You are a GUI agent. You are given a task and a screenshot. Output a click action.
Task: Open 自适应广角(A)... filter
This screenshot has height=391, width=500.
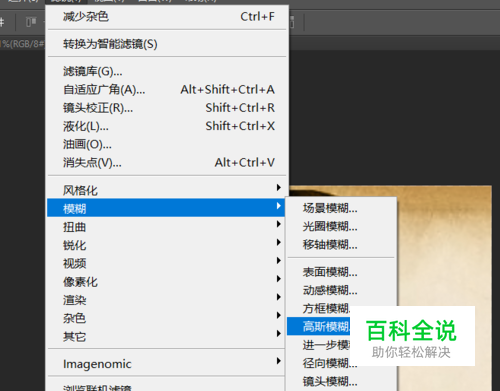[166, 89]
